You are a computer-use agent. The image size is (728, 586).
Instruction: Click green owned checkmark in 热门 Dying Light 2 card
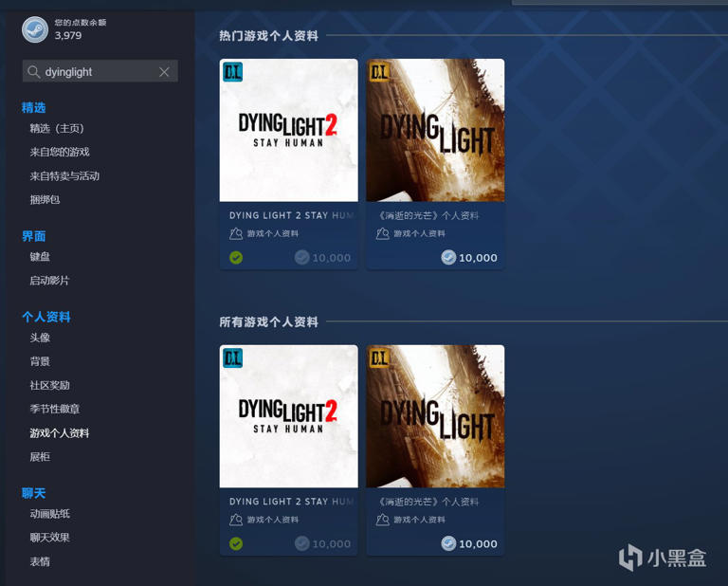(236, 257)
